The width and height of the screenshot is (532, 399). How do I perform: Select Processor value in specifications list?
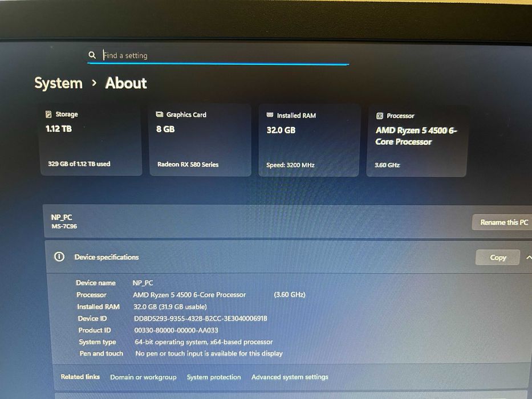click(189, 295)
